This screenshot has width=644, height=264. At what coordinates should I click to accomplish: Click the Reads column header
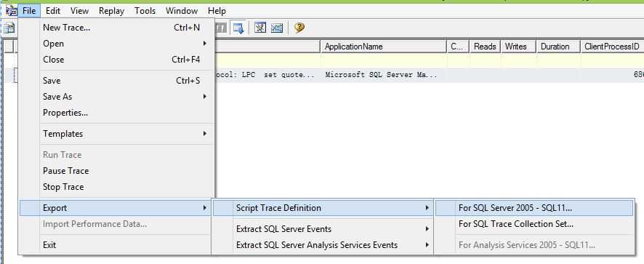485,47
